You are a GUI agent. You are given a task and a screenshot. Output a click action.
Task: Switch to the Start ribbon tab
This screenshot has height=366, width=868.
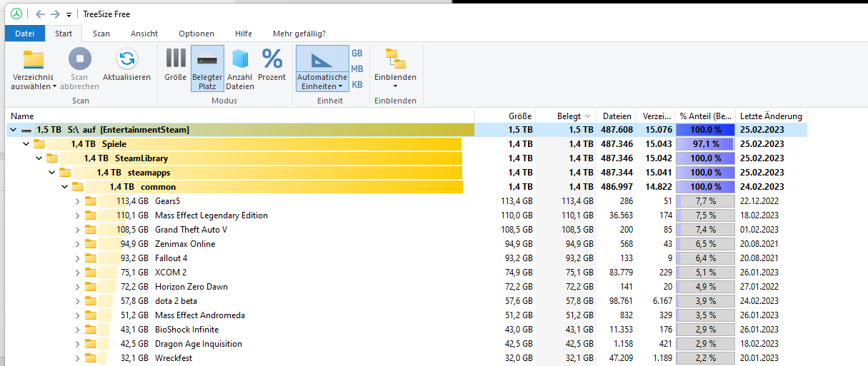[x=64, y=34]
